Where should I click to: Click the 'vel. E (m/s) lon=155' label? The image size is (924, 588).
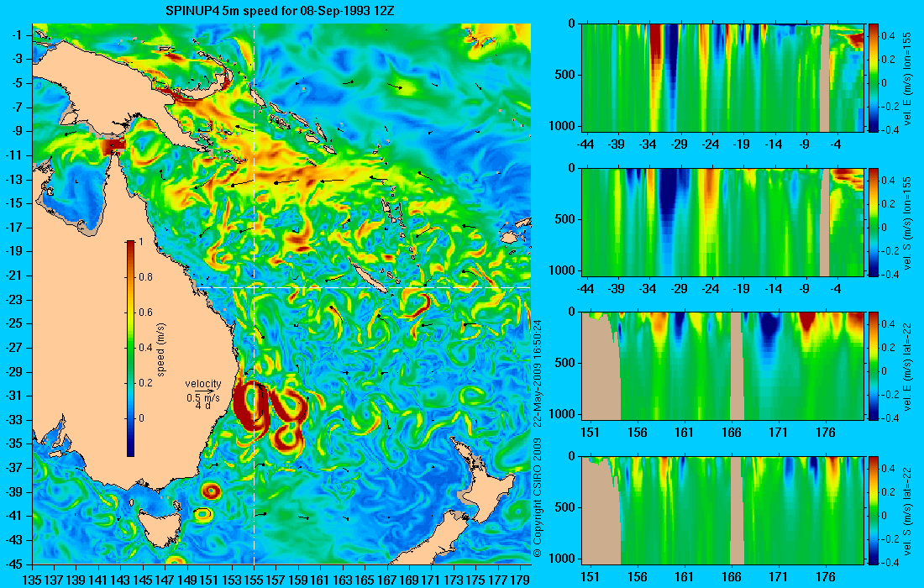[907, 79]
